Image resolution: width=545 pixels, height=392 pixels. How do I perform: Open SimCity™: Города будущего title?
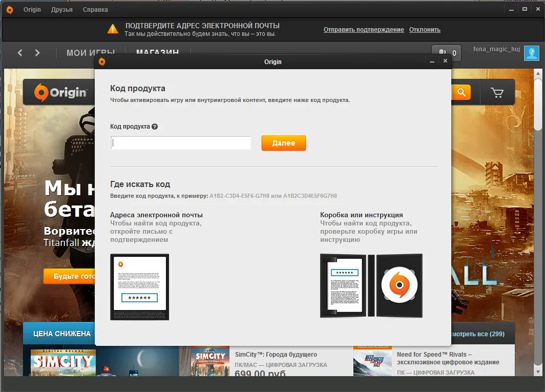(276, 355)
